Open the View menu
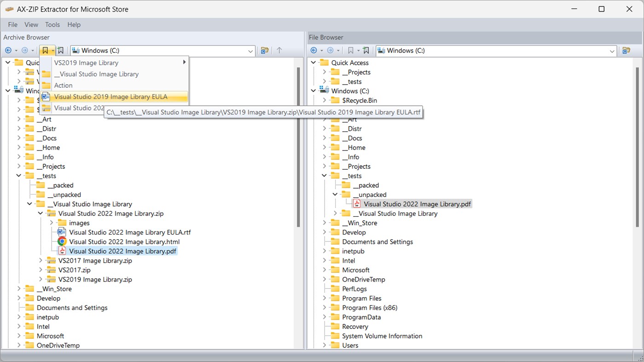 pos(31,24)
